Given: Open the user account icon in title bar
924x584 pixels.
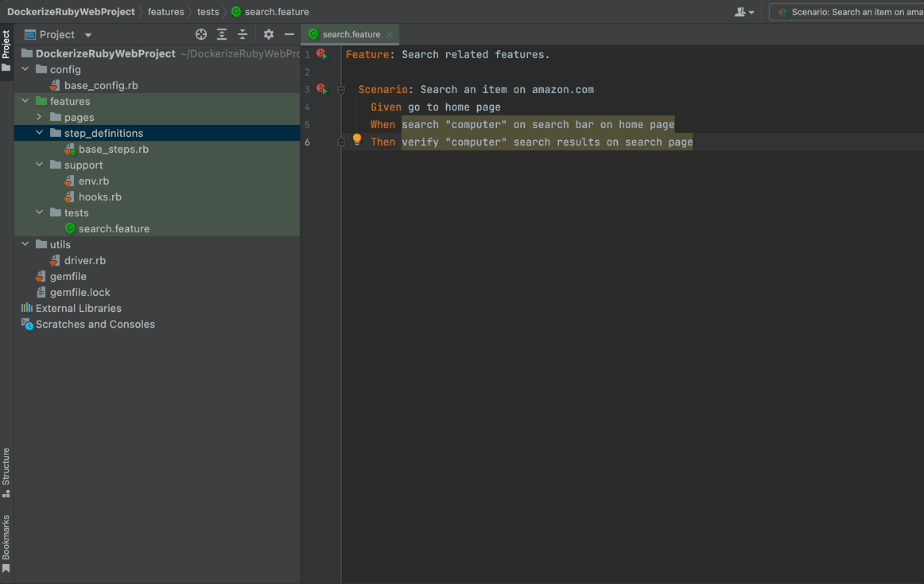Looking at the screenshot, I should pyautogui.click(x=740, y=12).
